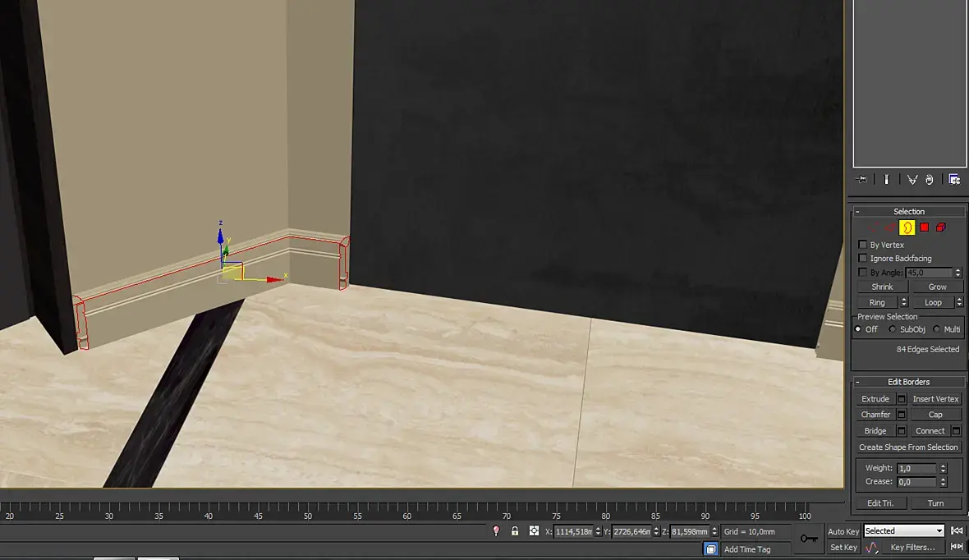Select Preview Selection SubObj radio
This screenshot has width=969, height=560.
[893, 329]
